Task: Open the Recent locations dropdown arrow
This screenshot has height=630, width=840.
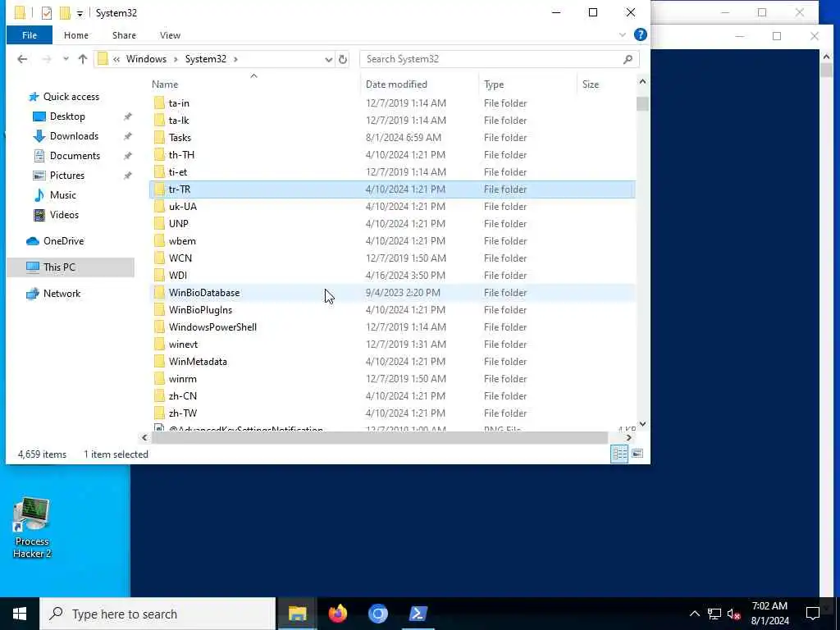Action: 66,59
